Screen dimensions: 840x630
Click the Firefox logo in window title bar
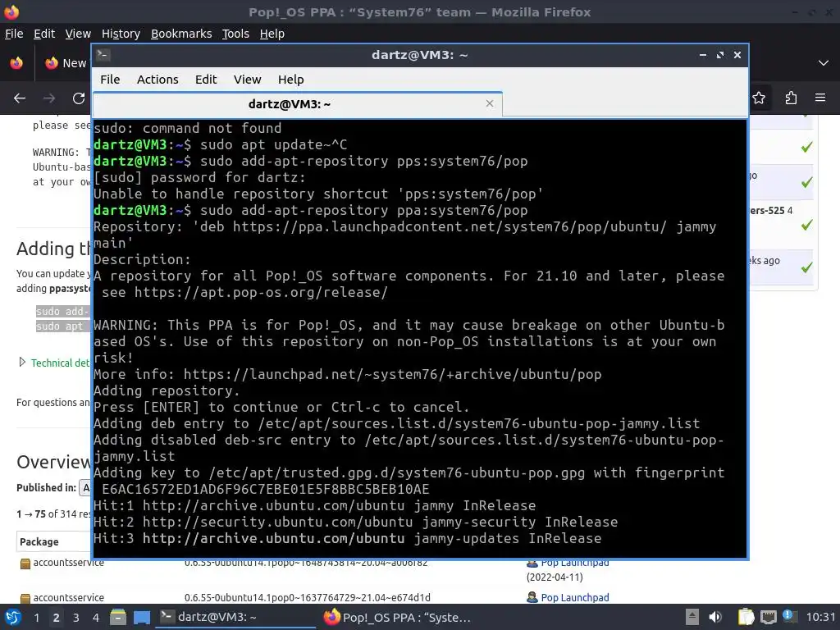(x=11, y=11)
